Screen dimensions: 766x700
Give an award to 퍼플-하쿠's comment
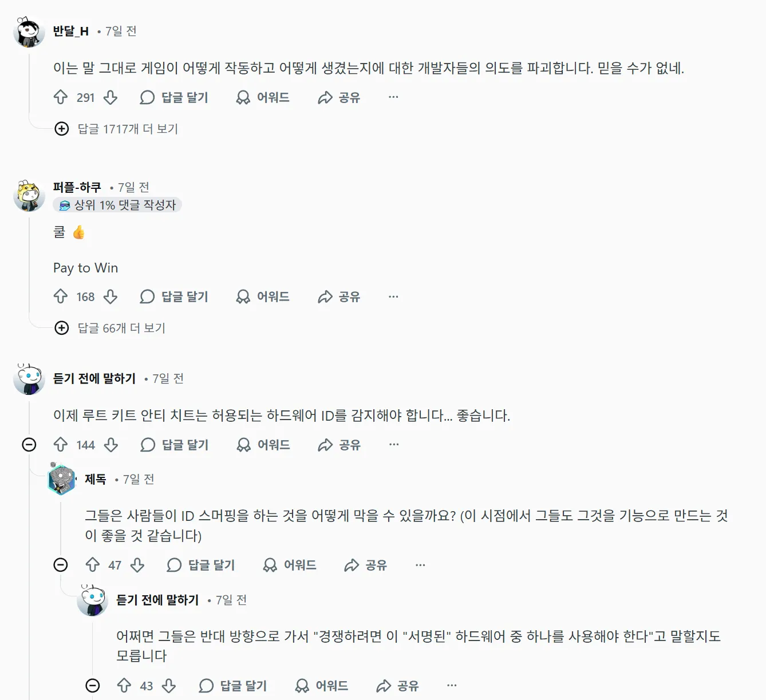coord(263,297)
